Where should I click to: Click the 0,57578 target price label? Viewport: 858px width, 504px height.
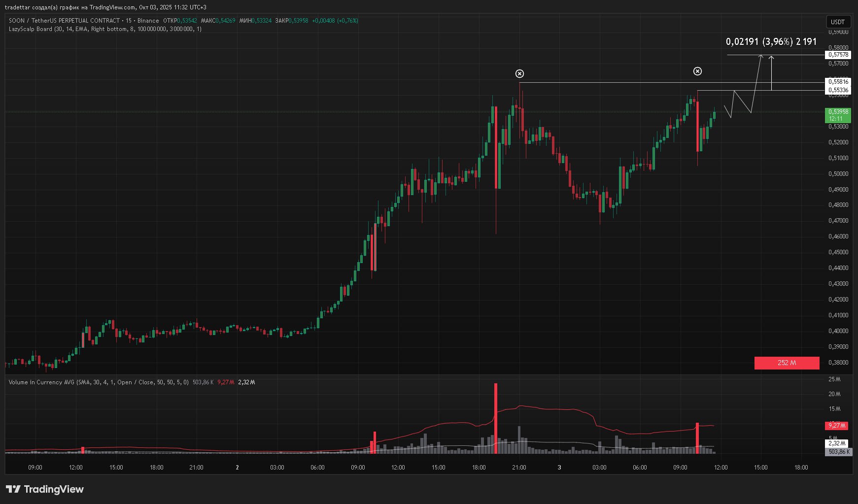click(x=838, y=55)
